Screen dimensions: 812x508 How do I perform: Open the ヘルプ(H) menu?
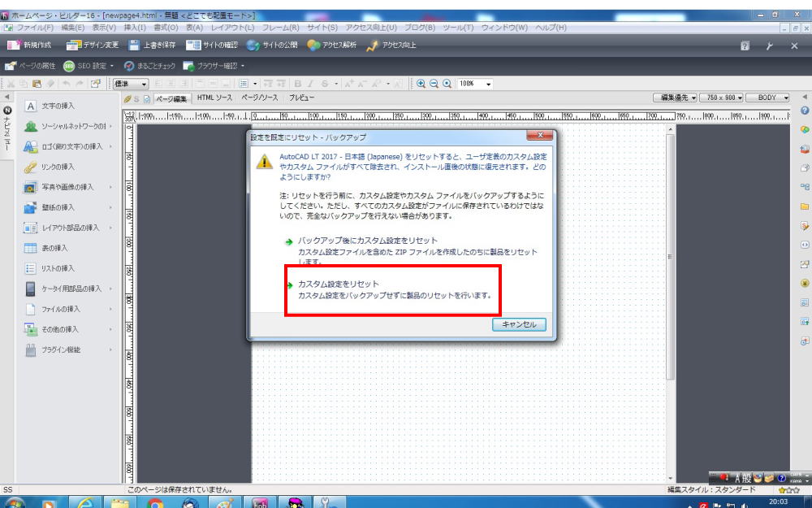pyautogui.click(x=551, y=28)
